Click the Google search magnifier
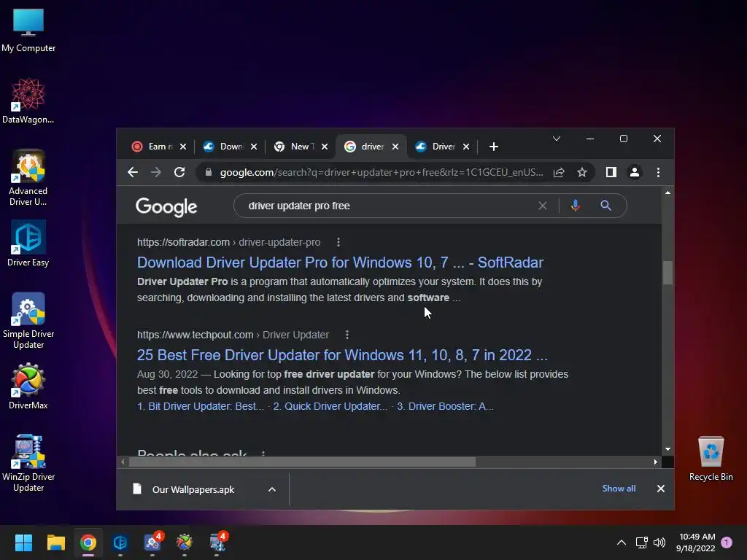747x560 pixels. pos(605,206)
